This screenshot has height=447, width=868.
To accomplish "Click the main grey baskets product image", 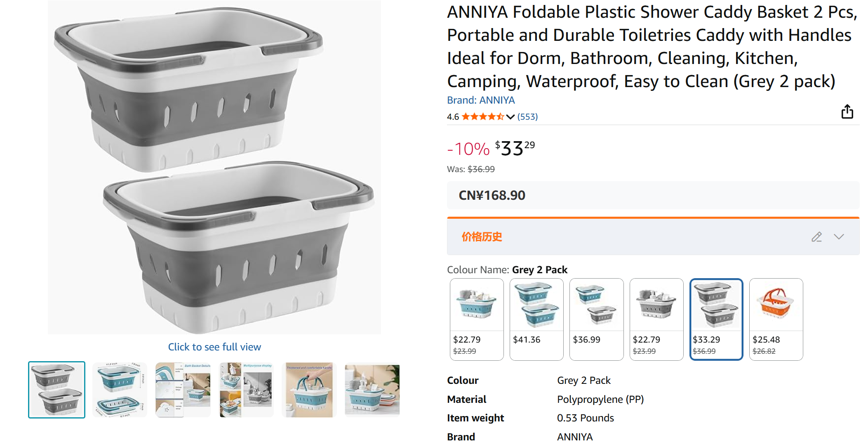I will coord(214,167).
